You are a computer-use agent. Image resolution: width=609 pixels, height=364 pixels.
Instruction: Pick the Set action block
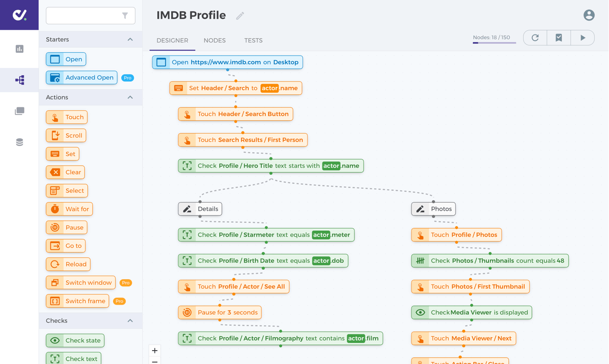tap(63, 154)
